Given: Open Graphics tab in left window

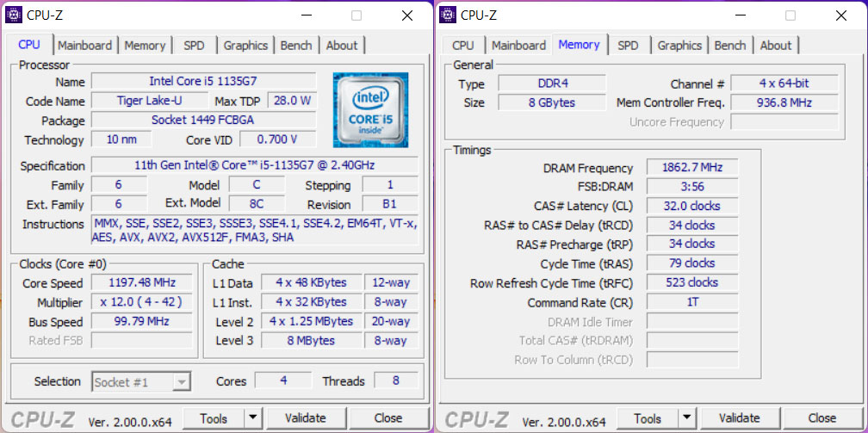Looking at the screenshot, I should 245,46.
